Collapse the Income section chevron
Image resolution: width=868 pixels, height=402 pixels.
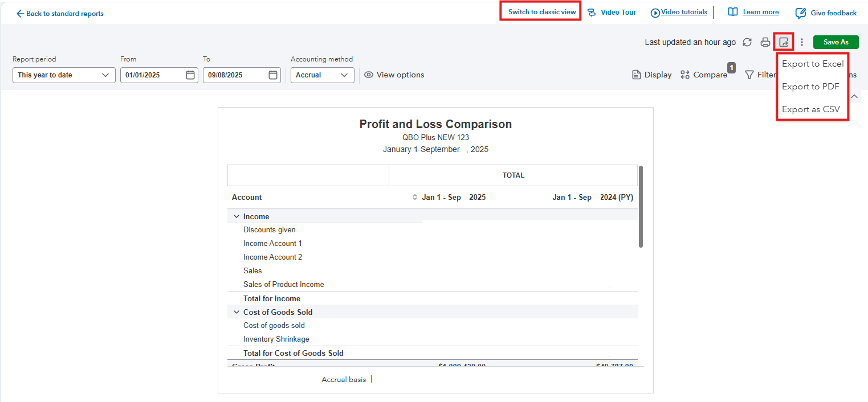pos(236,216)
